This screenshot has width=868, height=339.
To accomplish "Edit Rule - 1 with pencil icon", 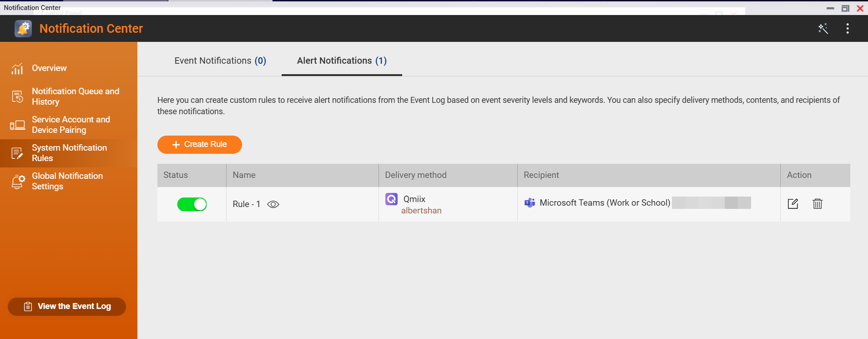I will point(793,204).
